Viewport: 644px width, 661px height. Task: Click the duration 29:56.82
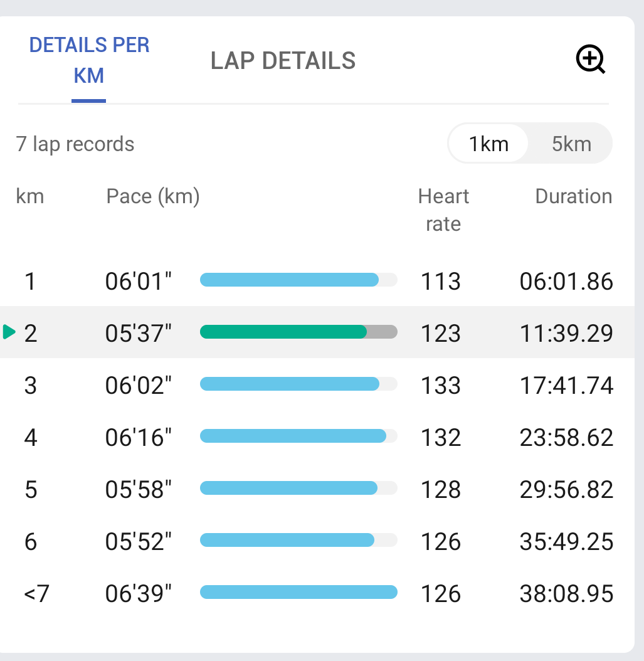(x=566, y=489)
